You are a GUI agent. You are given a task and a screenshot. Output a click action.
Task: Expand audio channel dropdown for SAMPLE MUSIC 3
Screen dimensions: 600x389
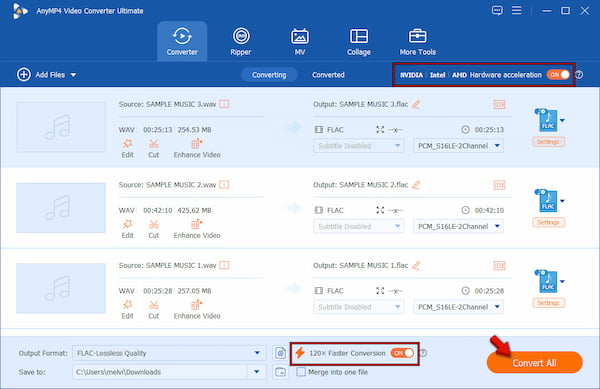click(x=458, y=146)
